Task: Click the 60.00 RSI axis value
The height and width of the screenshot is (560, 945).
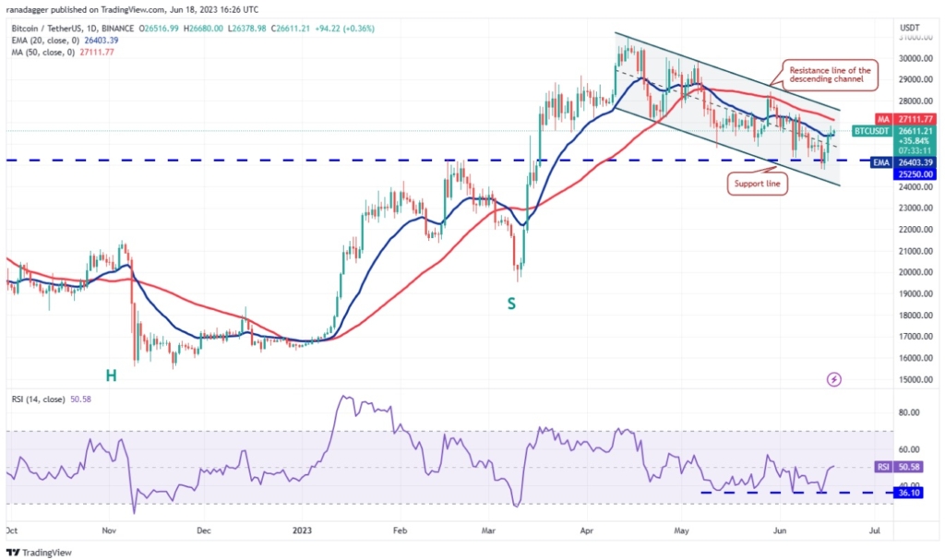Action: [909, 449]
